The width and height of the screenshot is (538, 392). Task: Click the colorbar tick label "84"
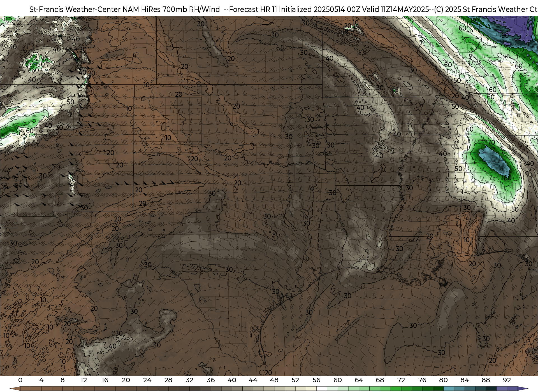click(x=465, y=380)
